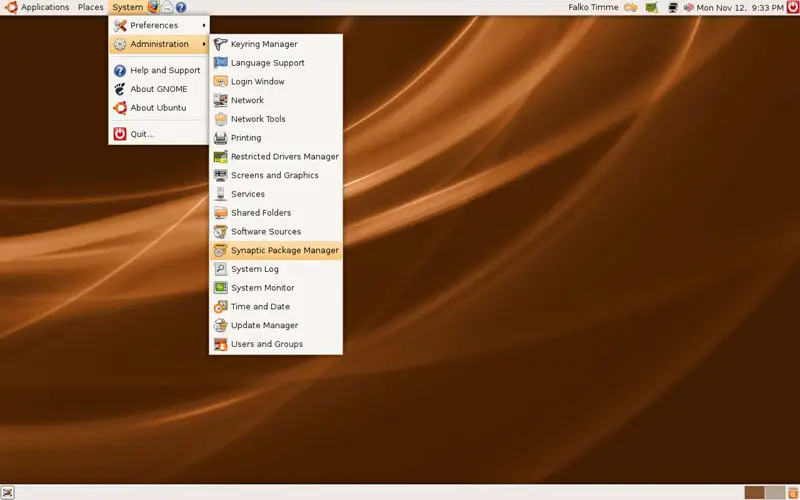Screen dimensions: 800x500
Task: Click the Printing printer icon
Action: tap(220, 138)
